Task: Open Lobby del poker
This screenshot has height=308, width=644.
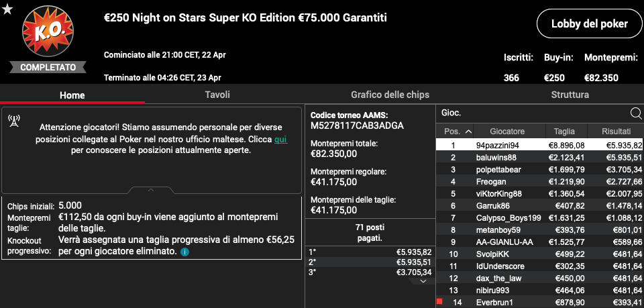Action: click(590, 23)
